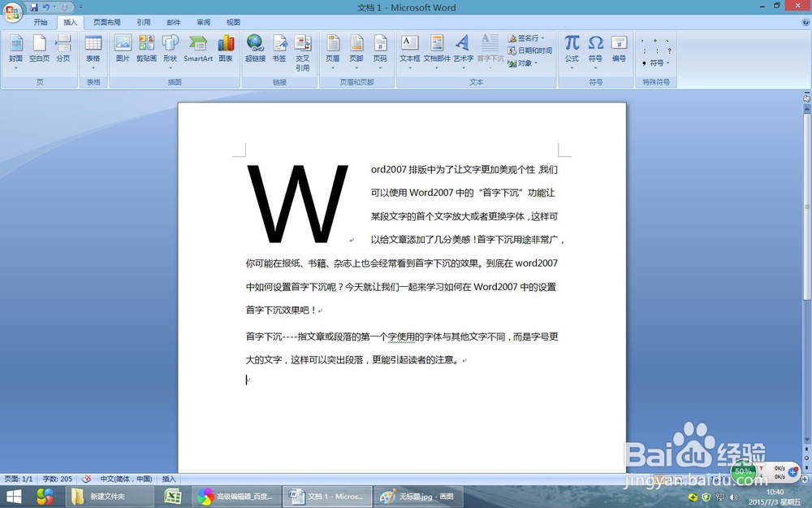Viewport: 812px width, 508px height.
Task: Redo action in Quick Access toolbar
Action: pyautogui.click(x=65, y=7)
